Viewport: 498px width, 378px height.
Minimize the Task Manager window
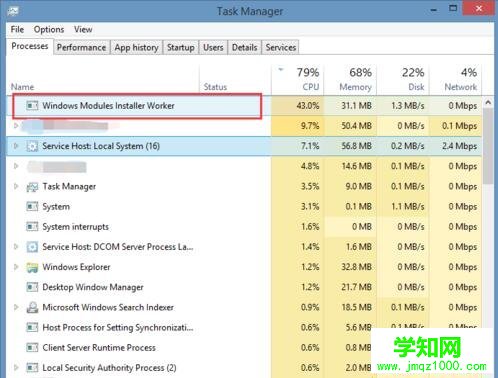click(434, 9)
